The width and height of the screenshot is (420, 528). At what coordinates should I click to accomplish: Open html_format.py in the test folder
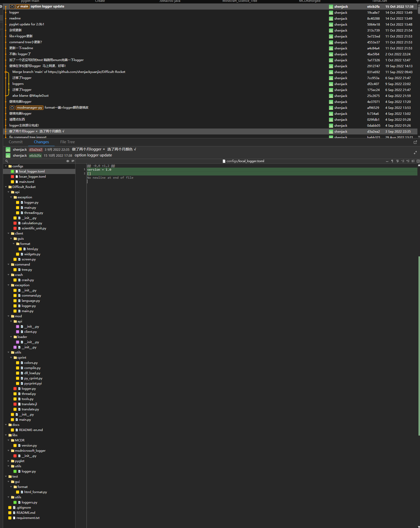coord(36,492)
